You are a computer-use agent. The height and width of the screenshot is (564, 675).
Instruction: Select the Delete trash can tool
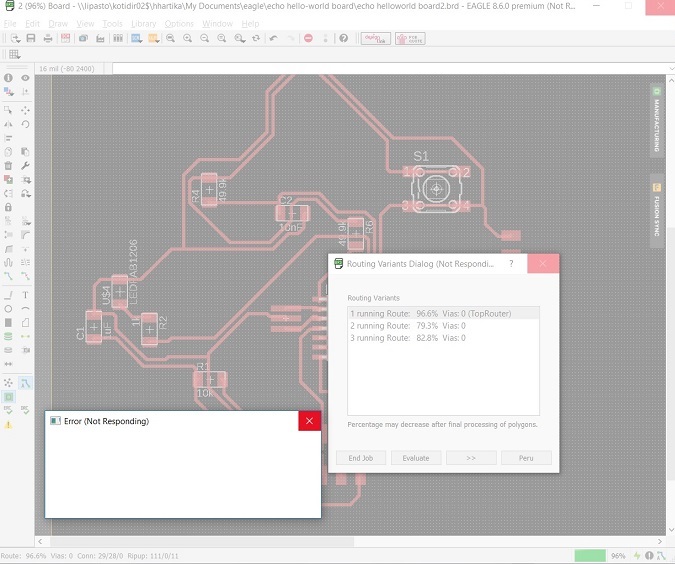8,166
